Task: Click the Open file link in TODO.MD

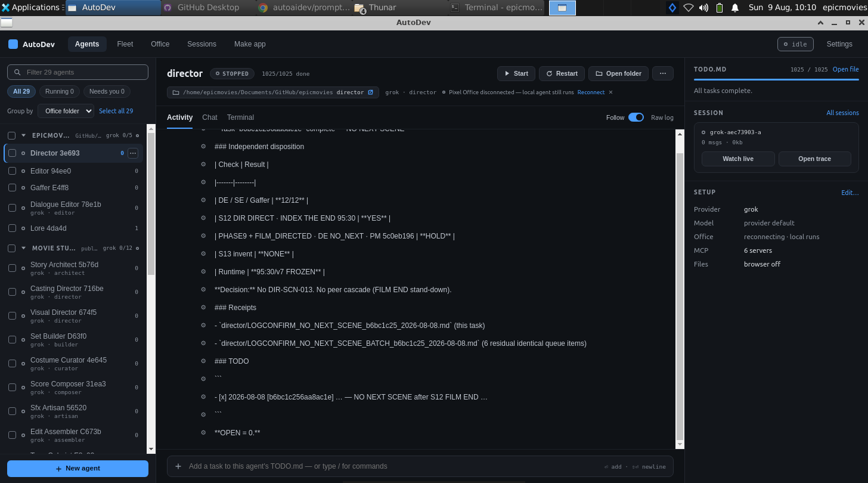Action: point(846,69)
